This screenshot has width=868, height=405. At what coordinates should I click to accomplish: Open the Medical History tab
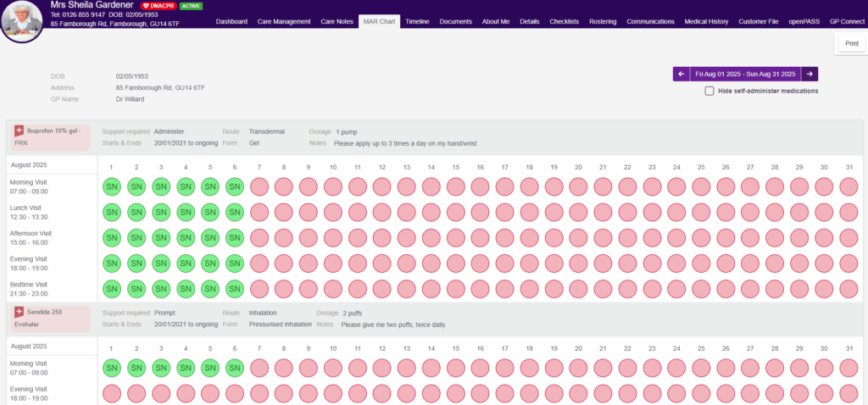[x=707, y=20]
